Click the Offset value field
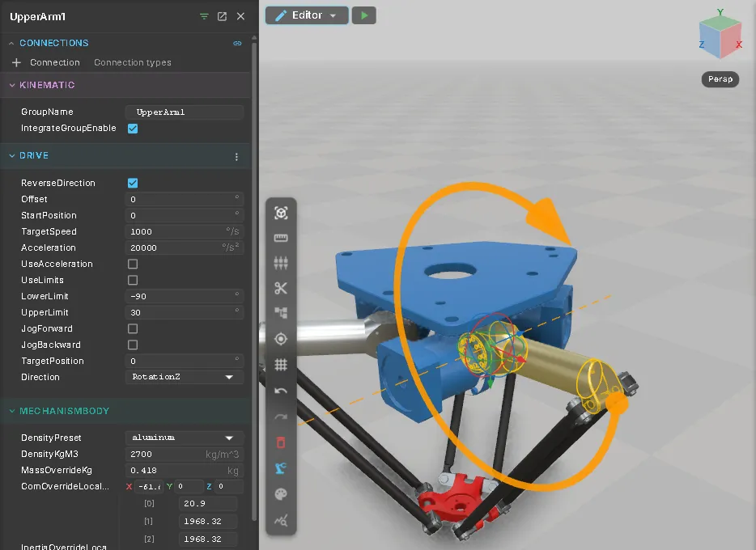Screen dimensions: 756x550 coord(185,200)
